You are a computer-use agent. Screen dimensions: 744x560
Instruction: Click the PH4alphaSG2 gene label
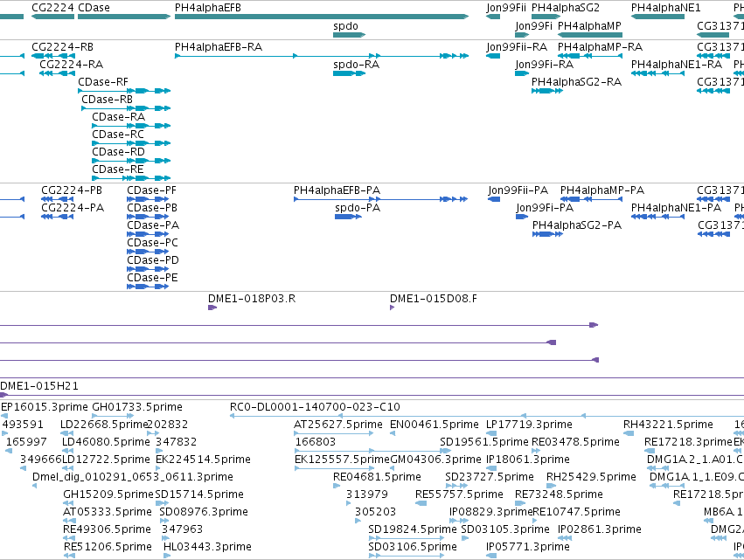click(x=565, y=8)
